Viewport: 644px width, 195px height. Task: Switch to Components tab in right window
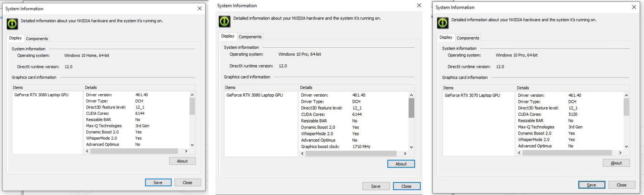click(x=468, y=38)
